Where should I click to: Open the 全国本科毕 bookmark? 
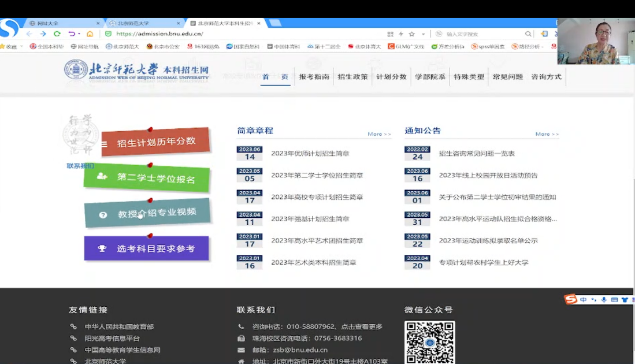coord(47,47)
